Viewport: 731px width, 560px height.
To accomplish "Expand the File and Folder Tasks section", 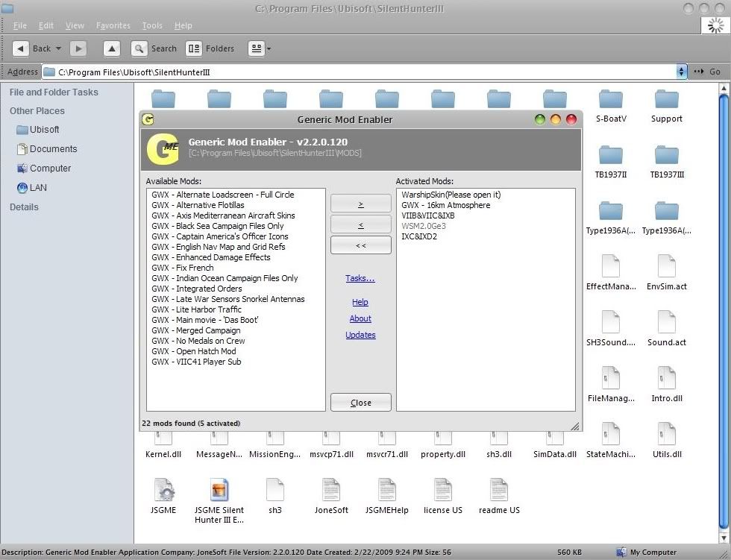I will [x=54, y=92].
